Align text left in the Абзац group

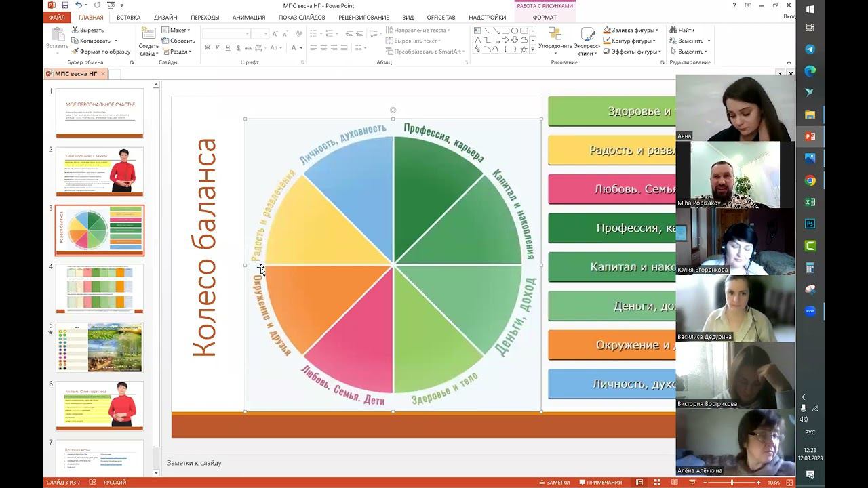point(313,48)
